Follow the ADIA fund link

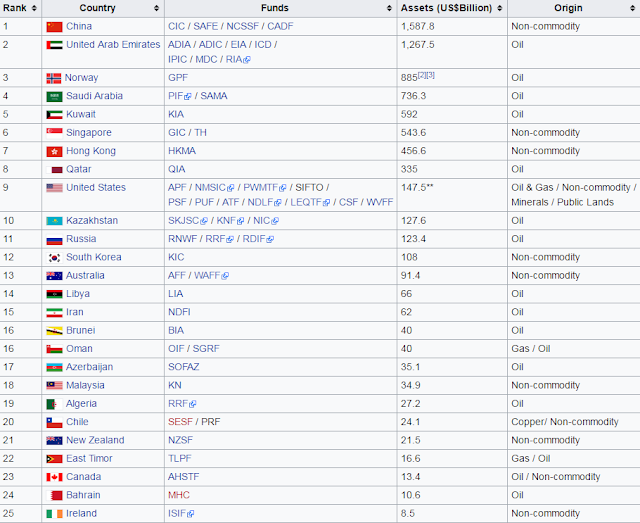[179, 45]
